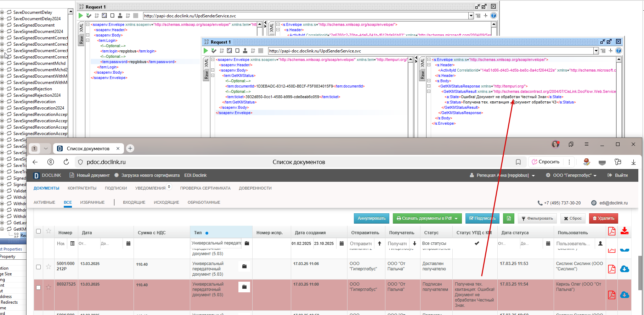The image size is (644, 315).
Task: Open the ООО "Гиперглобус" organization menu
Action: click(x=571, y=175)
